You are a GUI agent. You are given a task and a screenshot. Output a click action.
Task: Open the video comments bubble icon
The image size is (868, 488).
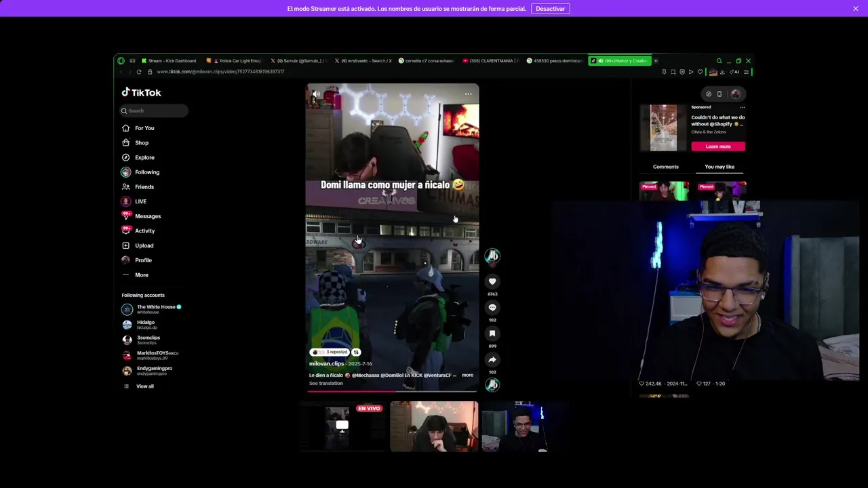(x=492, y=308)
